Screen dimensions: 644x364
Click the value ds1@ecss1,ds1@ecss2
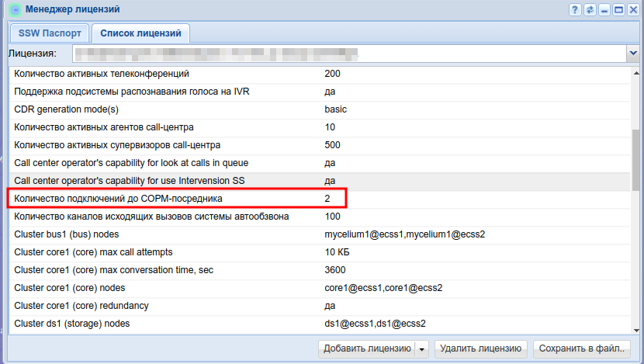click(x=375, y=324)
